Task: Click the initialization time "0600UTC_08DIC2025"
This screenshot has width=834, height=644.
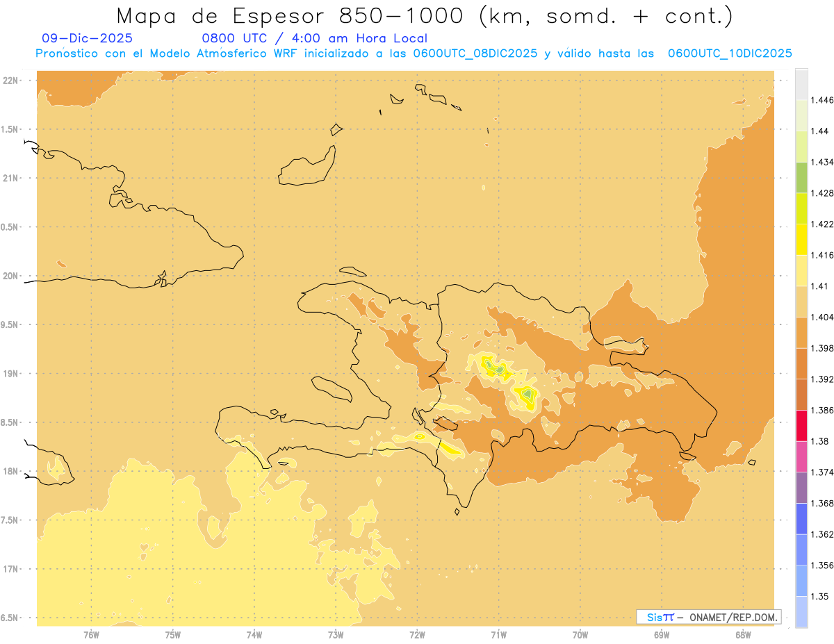Action: point(475,53)
